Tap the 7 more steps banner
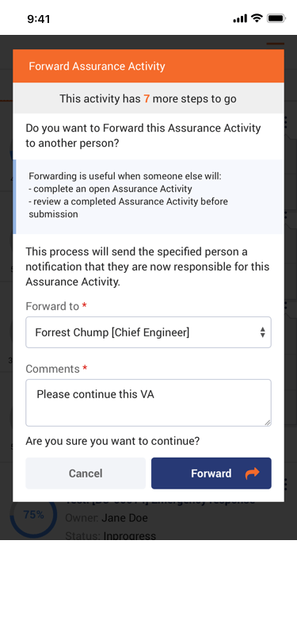Image resolution: width=297 pixels, height=644 pixels. click(149, 98)
